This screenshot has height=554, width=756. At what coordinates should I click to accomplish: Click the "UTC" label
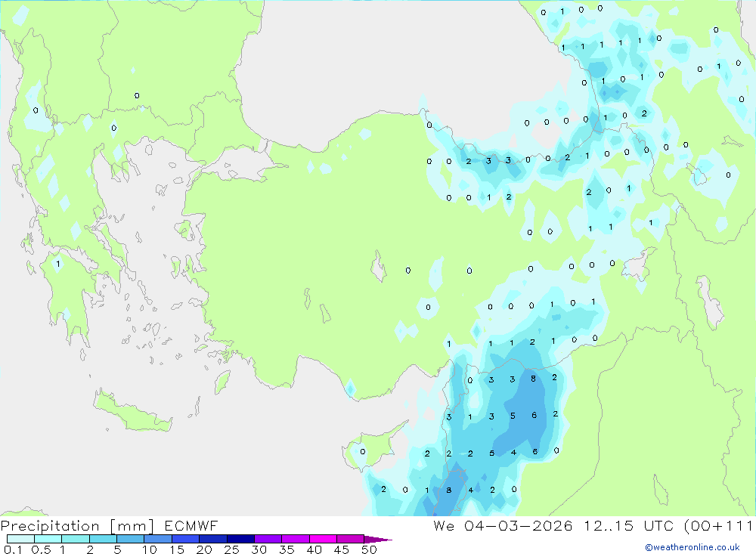[x=658, y=525]
